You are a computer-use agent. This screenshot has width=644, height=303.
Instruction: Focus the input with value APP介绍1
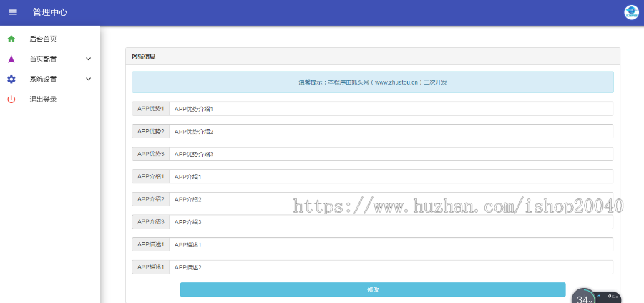coord(391,177)
